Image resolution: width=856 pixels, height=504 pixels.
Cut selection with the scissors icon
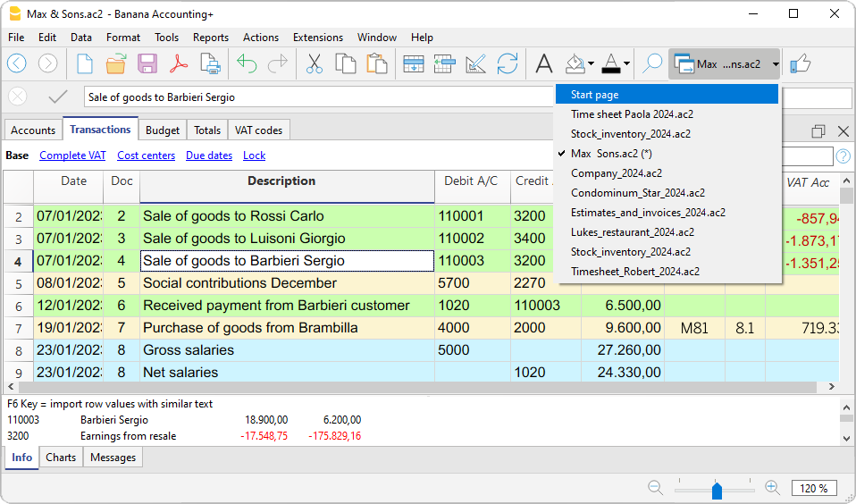point(314,63)
